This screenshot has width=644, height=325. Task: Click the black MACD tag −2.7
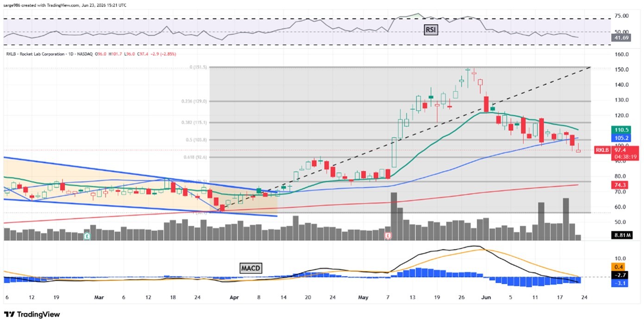(619, 275)
